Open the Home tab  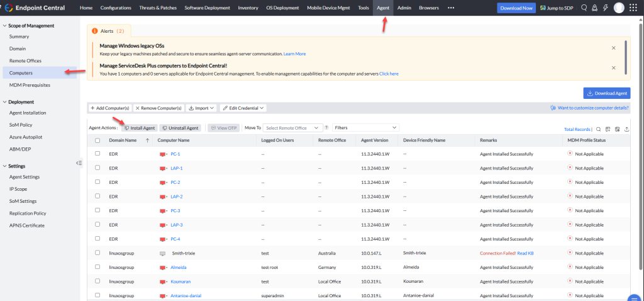point(86,8)
